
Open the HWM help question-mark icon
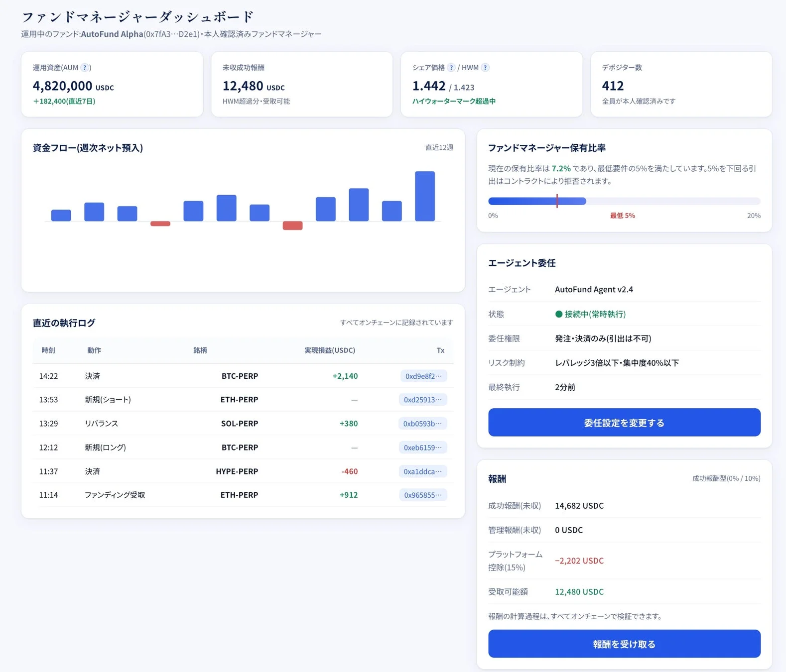click(485, 68)
